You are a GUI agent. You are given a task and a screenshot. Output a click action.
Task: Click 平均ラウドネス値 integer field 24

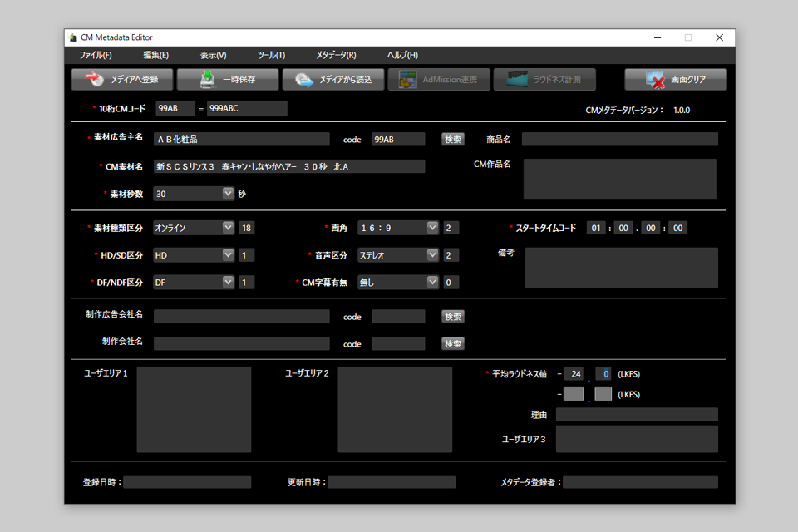coord(574,374)
